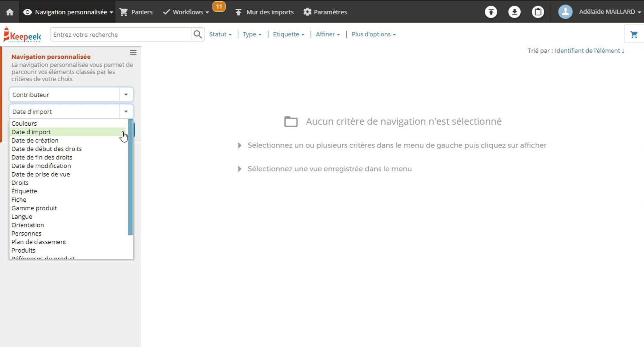Click in the search input field
The image size is (644, 347).
(x=121, y=34)
